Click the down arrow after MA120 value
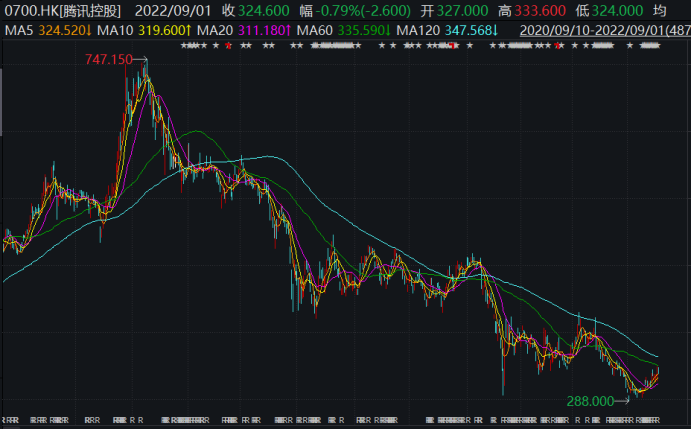692x430 pixels. [x=494, y=31]
